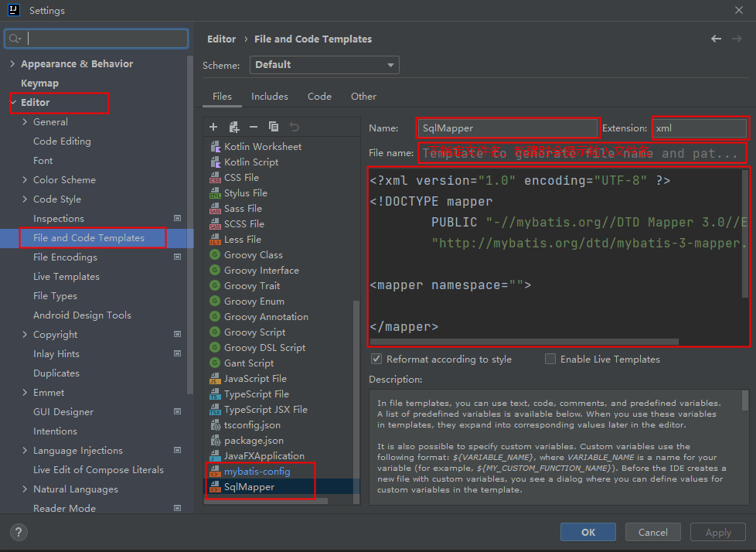Click the Copy Template icon

[x=274, y=127]
